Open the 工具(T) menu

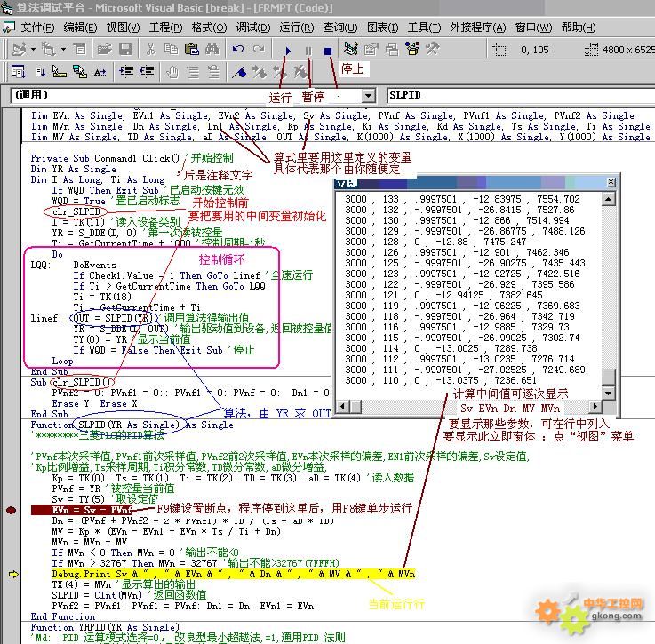tap(424, 28)
